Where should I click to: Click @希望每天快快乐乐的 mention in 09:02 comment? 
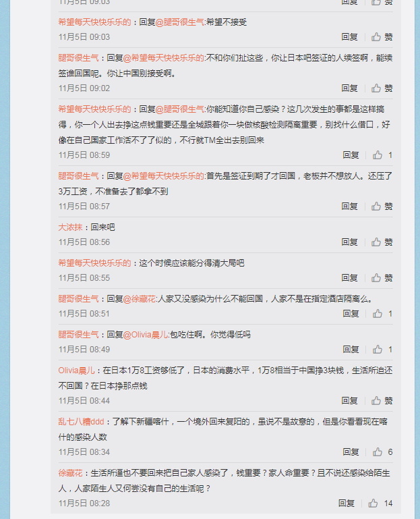[x=164, y=58]
